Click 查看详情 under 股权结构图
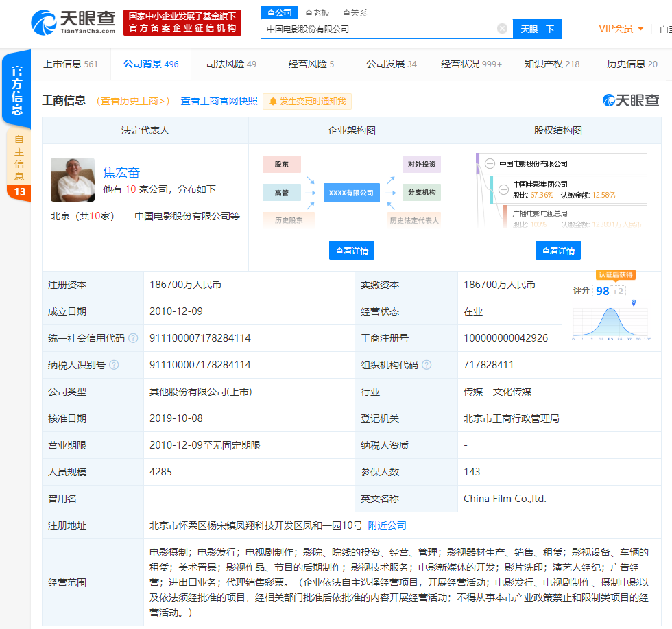The image size is (672, 629). 558,250
